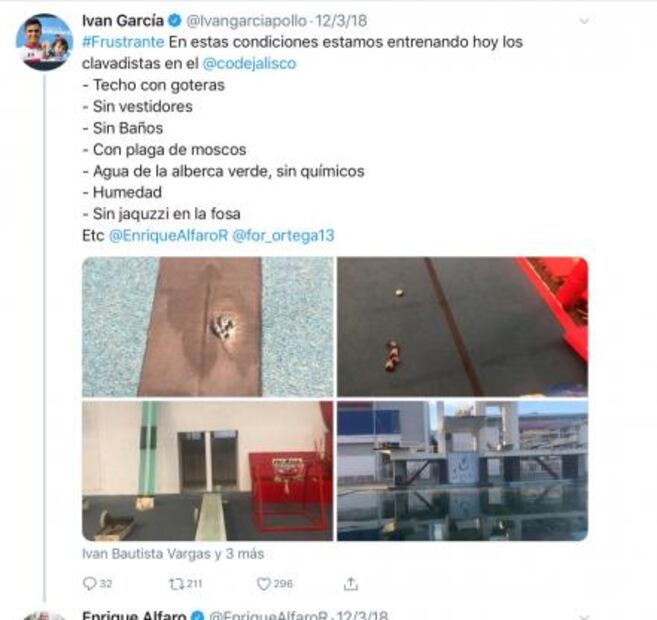Open the photo of the red equipment cage
657x620 pixels.
(208, 471)
